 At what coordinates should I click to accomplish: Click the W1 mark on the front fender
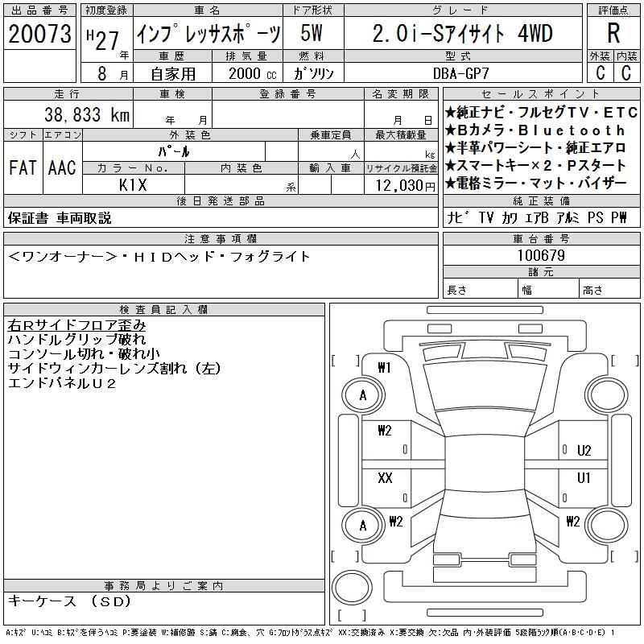click(385, 367)
